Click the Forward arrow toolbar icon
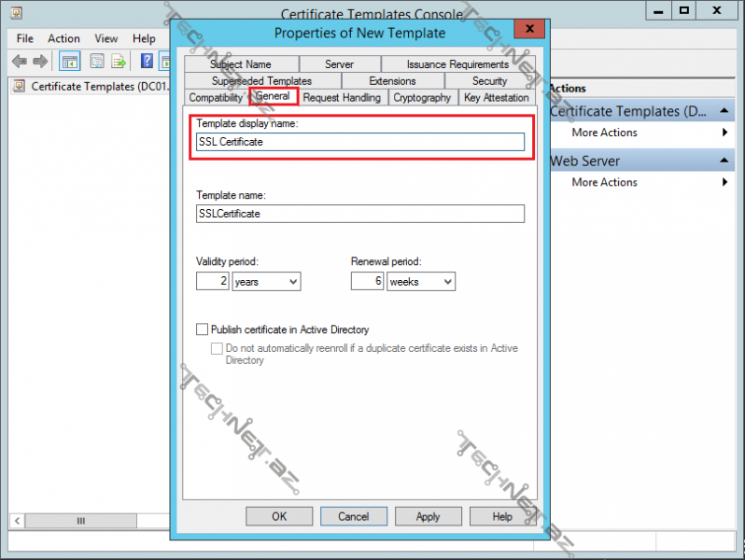 [x=40, y=62]
